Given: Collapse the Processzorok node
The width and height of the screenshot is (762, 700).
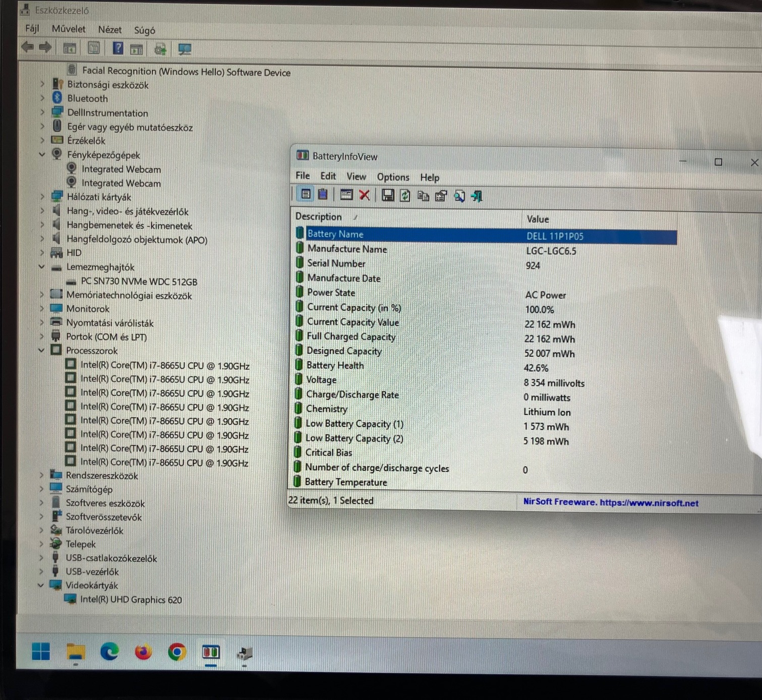Looking at the screenshot, I should [x=42, y=350].
